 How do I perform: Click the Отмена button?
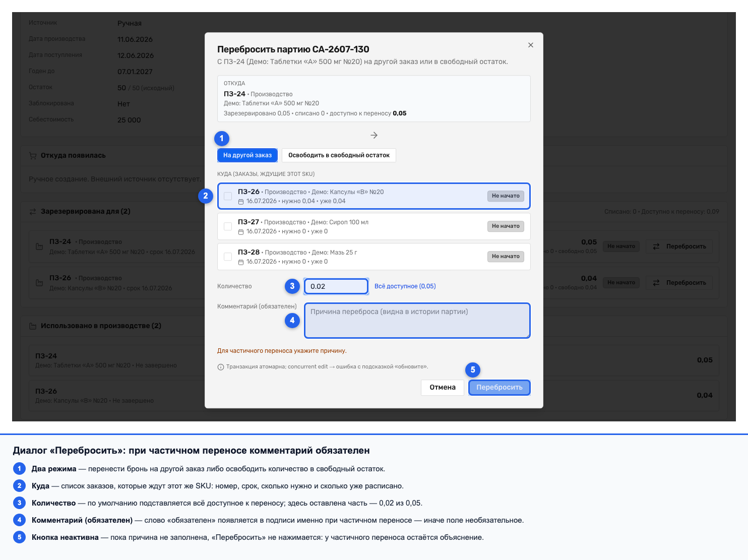443,388
